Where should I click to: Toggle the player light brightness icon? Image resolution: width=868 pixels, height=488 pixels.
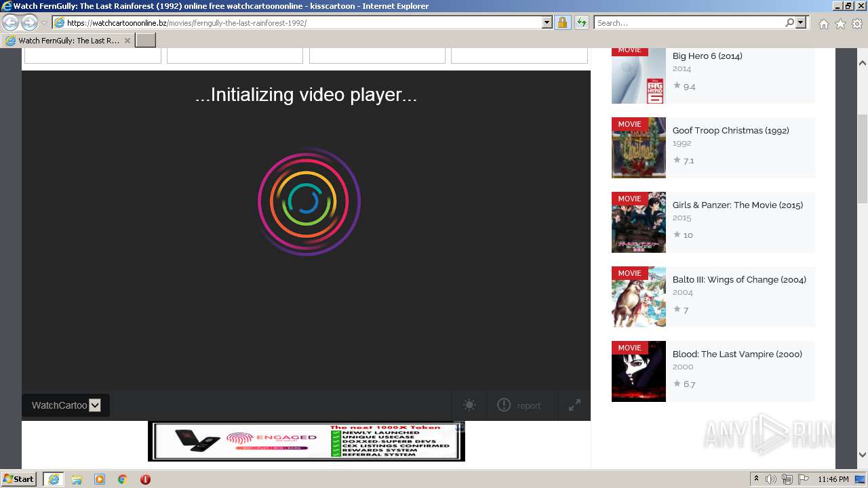[469, 405]
